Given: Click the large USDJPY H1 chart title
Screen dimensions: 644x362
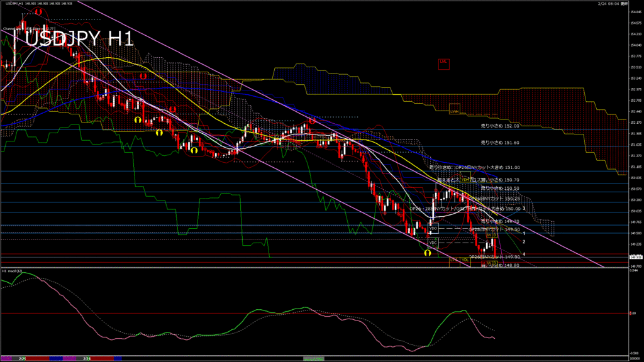Looking at the screenshot, I should 79,39.
